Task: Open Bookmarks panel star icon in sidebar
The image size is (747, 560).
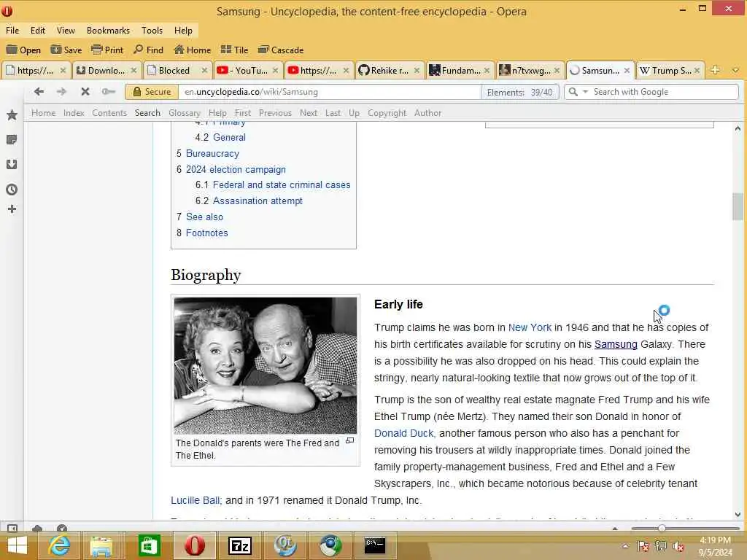Action: tap(12, 114)
